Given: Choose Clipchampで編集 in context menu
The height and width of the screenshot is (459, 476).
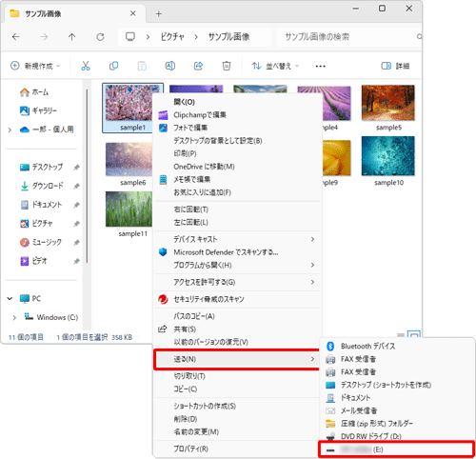Looking at the screenshot, I should [x=237, y=115].
